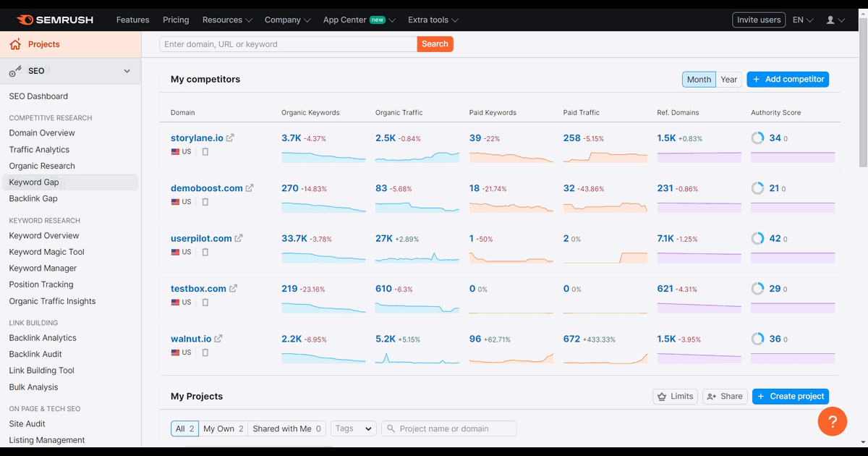Click storylane.io Authority Score ring icon
Screen dimensions: 868x456
(x=757, y=138)
